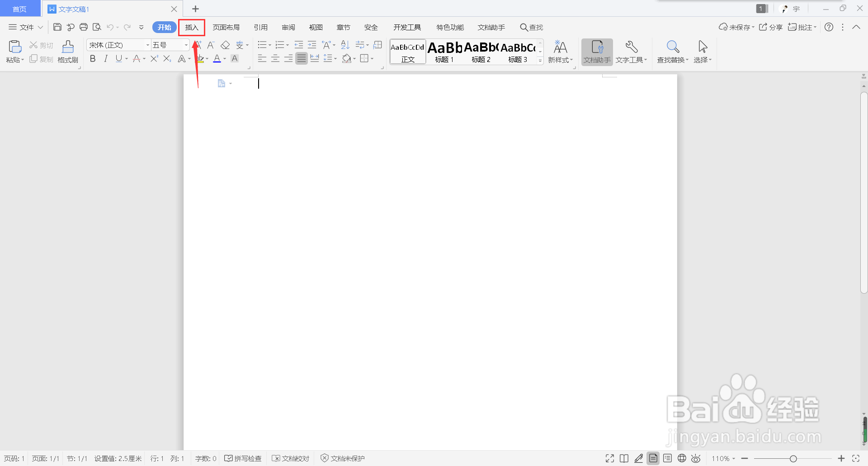Click the Undo arrow icon
868x466 pixels.
tap(110, 27)
